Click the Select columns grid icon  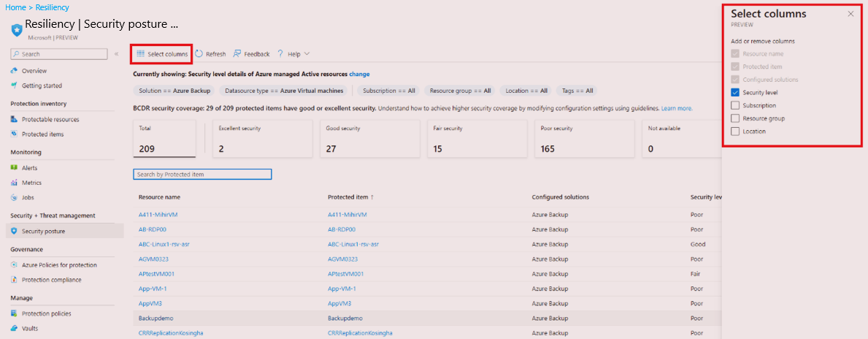tap(141, 54)
